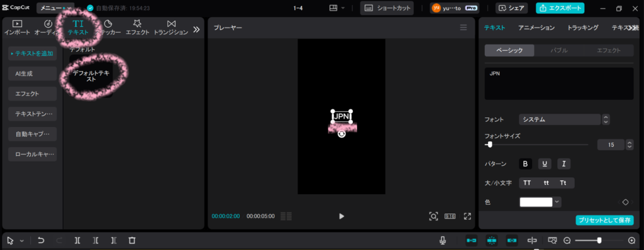Screen dimensions: 644x250
Task: Click プリセットとして保存 button
Action: (x=604, y=220)
